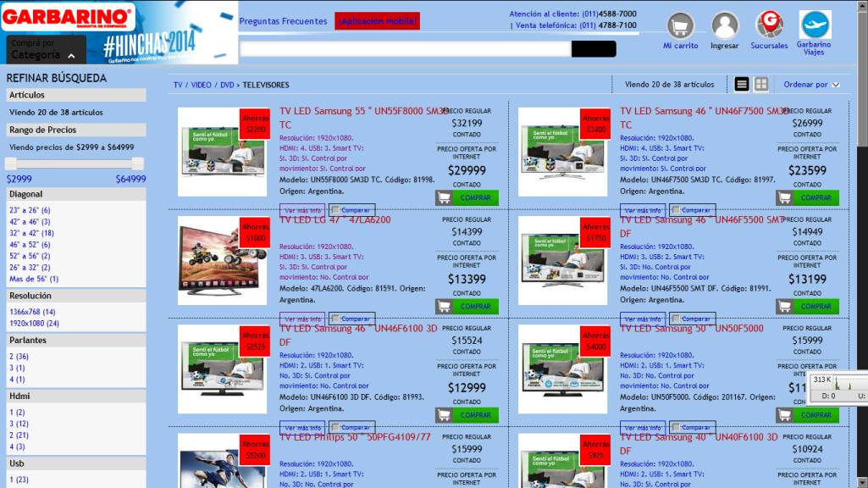The height and width of the screenshot is (488, 868).
Task: Check Comparar box for Samsung 50 UN50F5000
Action: pyautogui.click(x=676, y=427)
